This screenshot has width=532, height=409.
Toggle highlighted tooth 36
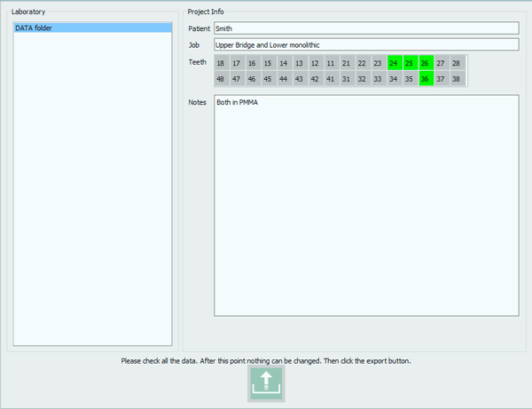[426, 79]
